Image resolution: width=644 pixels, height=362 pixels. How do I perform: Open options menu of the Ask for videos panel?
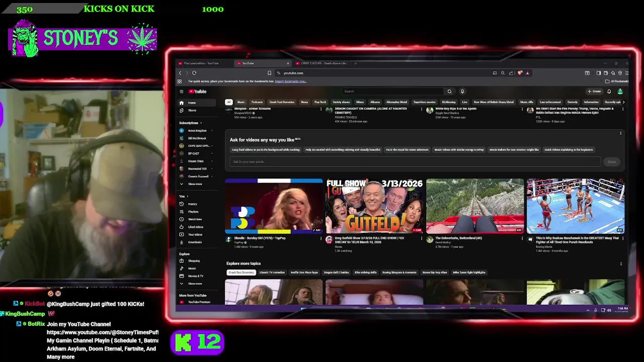pos(621,133)
